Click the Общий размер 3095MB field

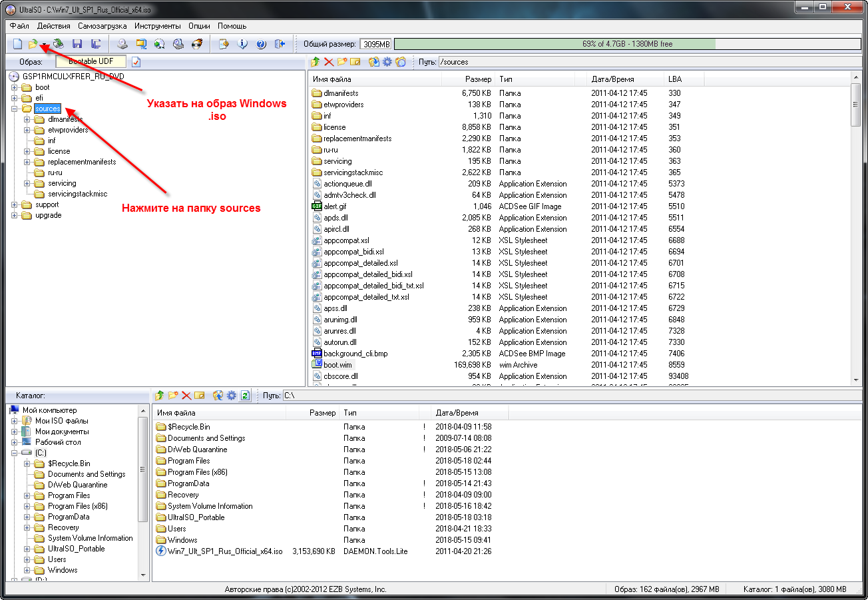[x=376, y=45]
